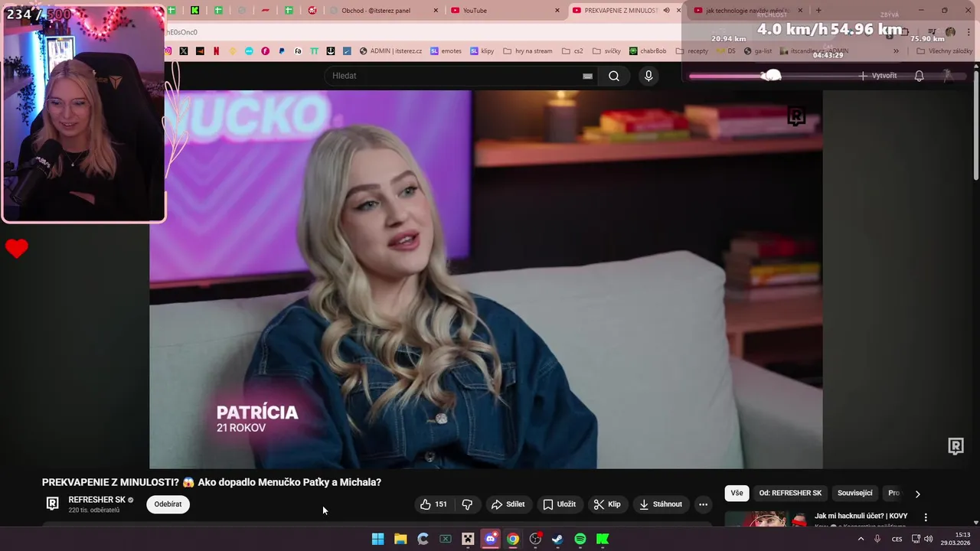The height and width of the screenshot is (551, 980).
Task: Click the CES keyboard language indicator
Action: tap(897, 539)
